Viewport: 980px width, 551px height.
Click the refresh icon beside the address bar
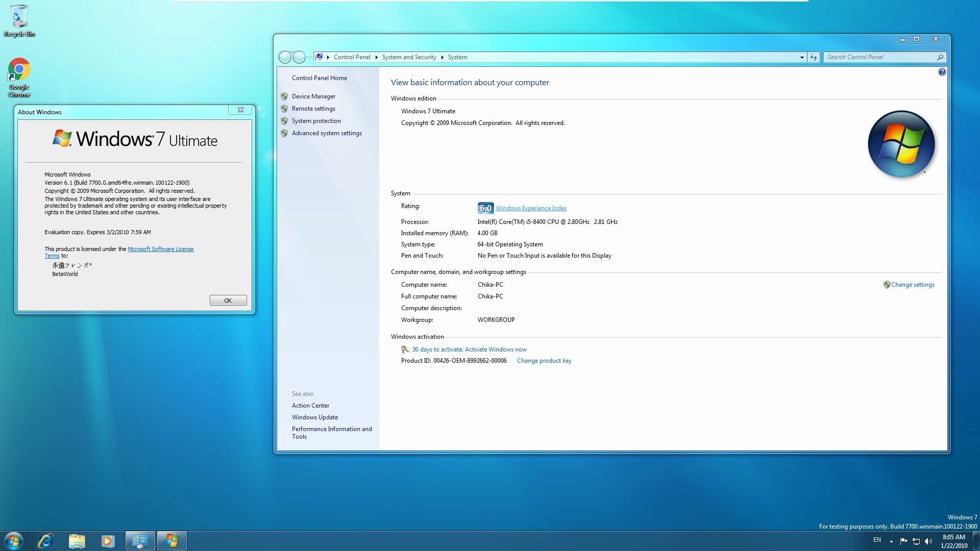tap(813, 57)
